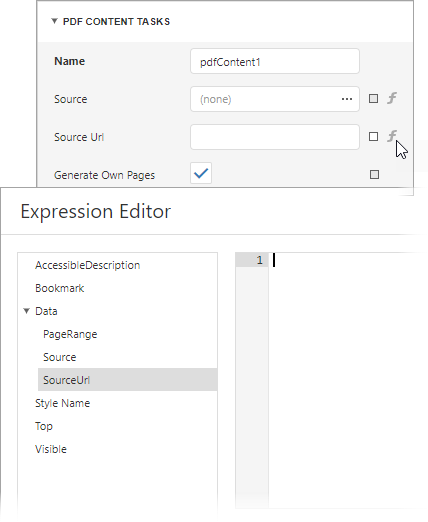Select AccessibleDescription in the property tree

(88, 265)
